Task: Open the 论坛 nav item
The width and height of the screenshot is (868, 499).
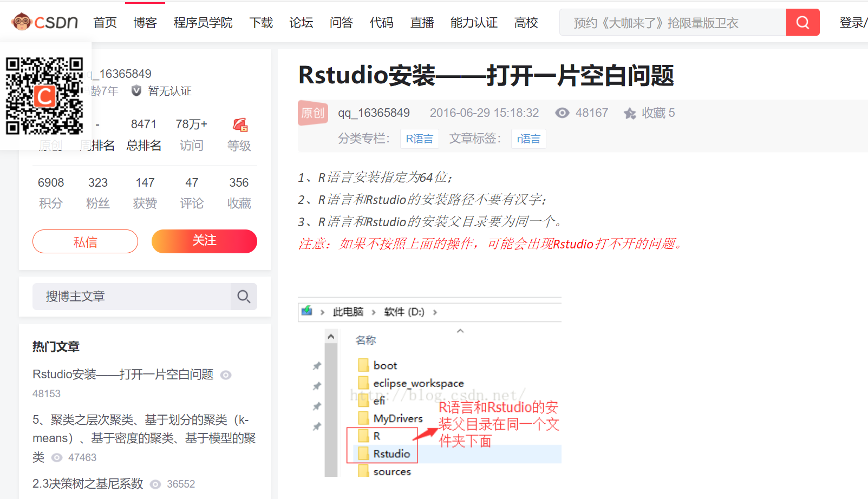Action: coord(301,23)
